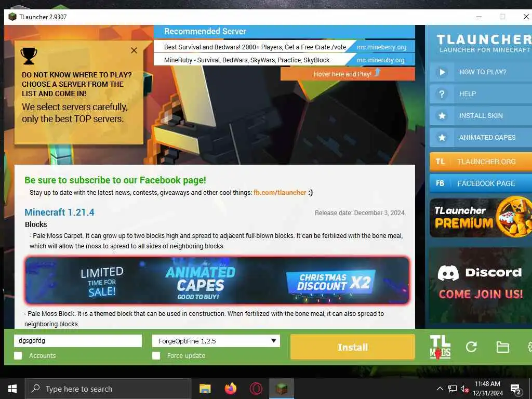Open the INSTALL SKIN menu item

click(481, 116)
